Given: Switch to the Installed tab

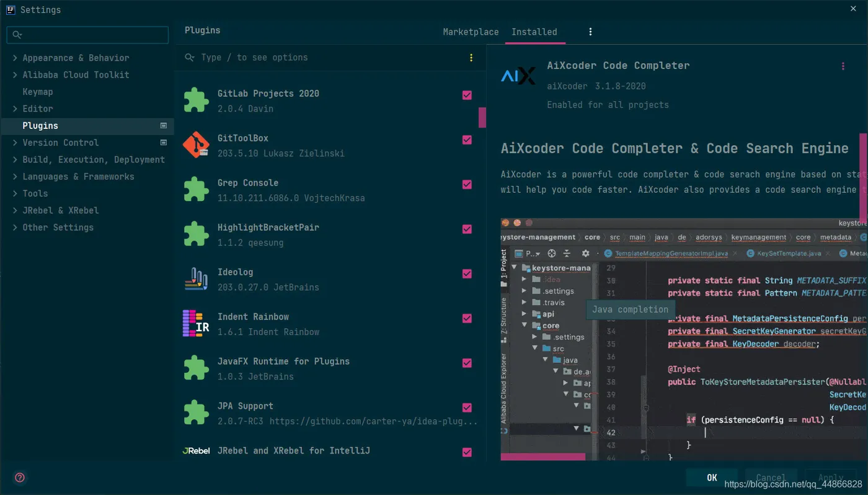Looking at the screenshot, I should click(534, 32).
